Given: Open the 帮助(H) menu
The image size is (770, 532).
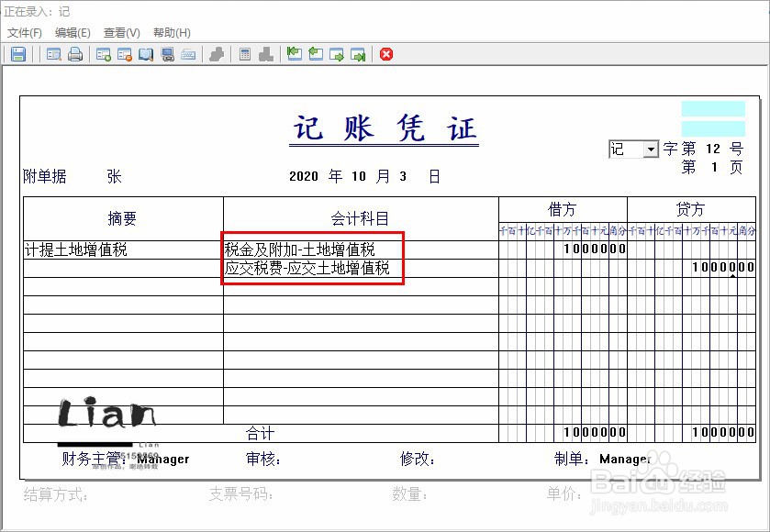Looking at the screenshot, I should (x=170, y=32).
